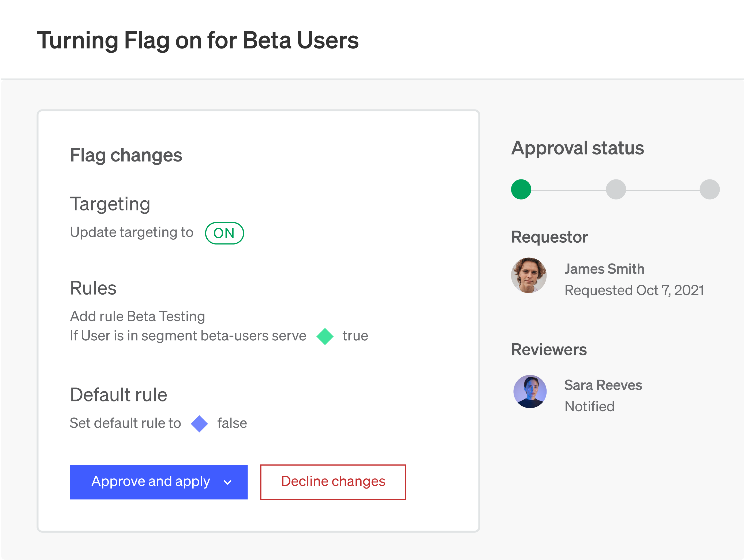Click the last gray approval status dot
Viewport: 744px width, 560px height.
point(710,189)
